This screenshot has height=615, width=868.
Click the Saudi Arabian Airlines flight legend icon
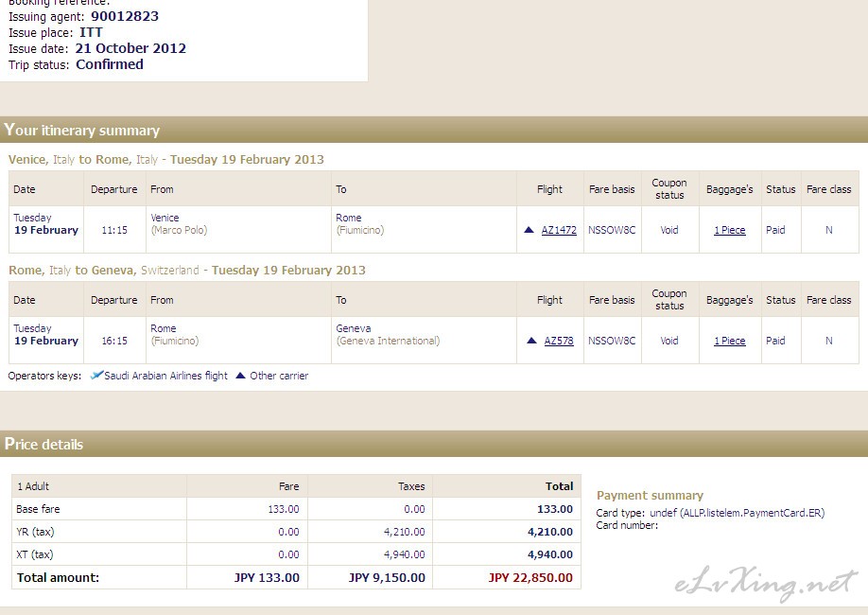96,375
